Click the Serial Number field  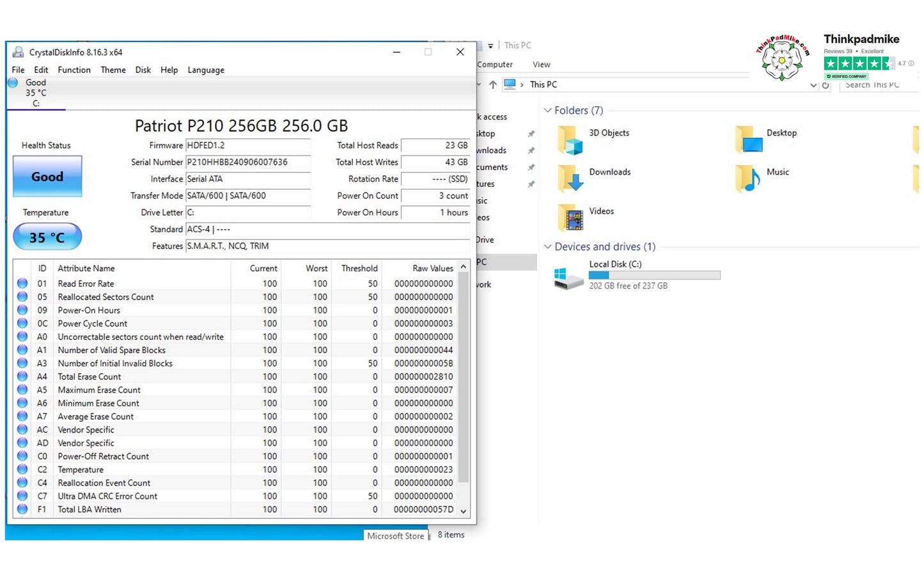click(x=248, y=162)
